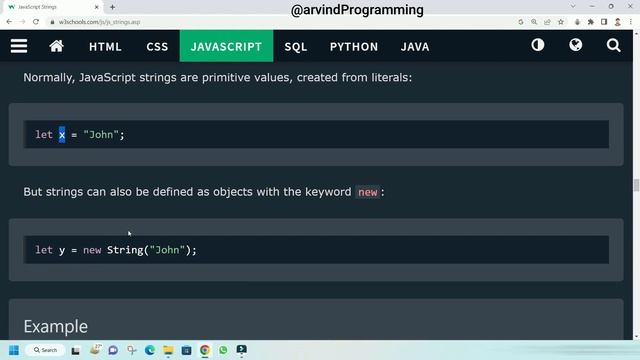Open the SQL tutorial tab
This screenshot has width=640, height=360.
(296, 47)
